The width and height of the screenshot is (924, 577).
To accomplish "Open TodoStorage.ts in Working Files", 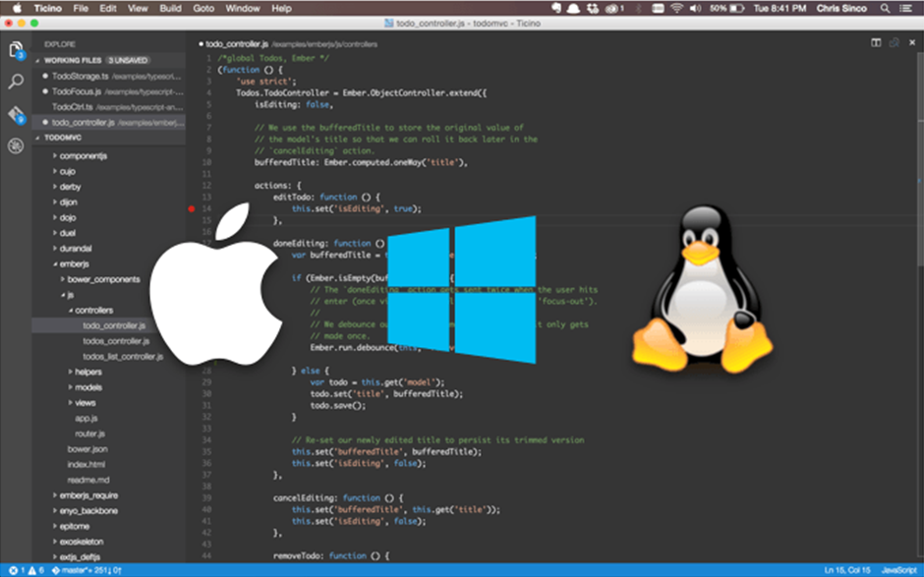I will 110,76.
